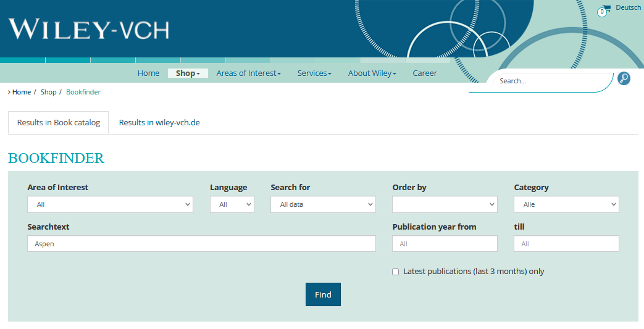Expand the Areas of Interest menu
The image size is (644, 329).
click(248, 73)
